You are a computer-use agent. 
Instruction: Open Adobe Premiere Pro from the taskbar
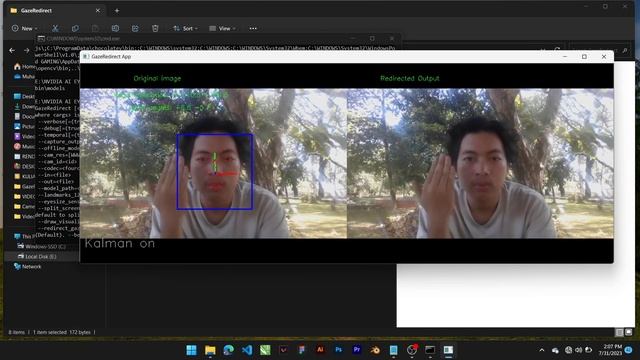357,350
